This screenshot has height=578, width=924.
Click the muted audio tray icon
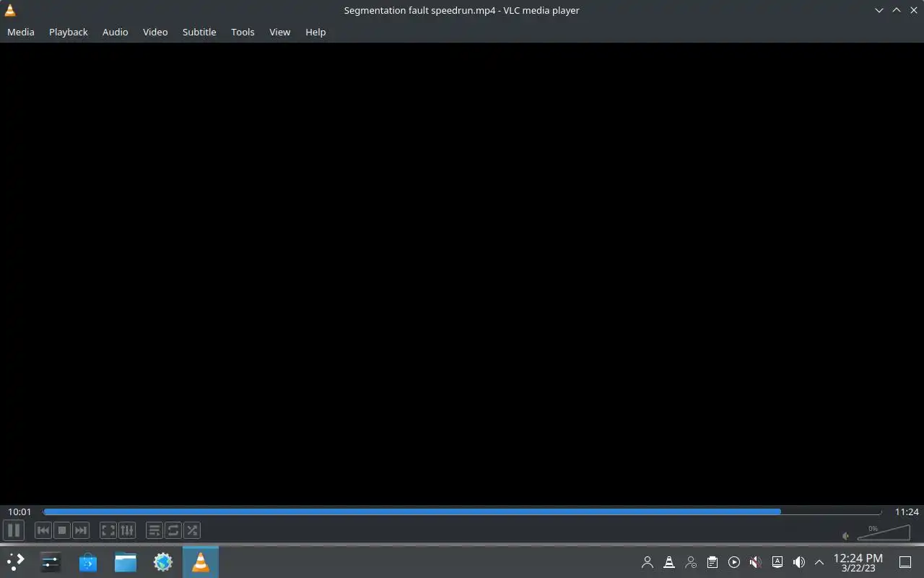tap(756, 562)
